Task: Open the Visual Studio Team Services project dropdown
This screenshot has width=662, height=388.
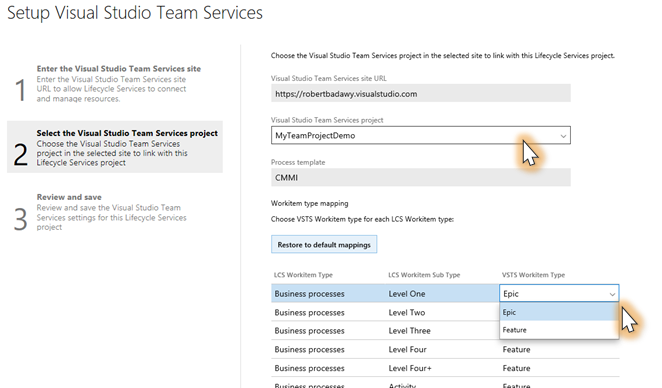Action: pos(421,135)
